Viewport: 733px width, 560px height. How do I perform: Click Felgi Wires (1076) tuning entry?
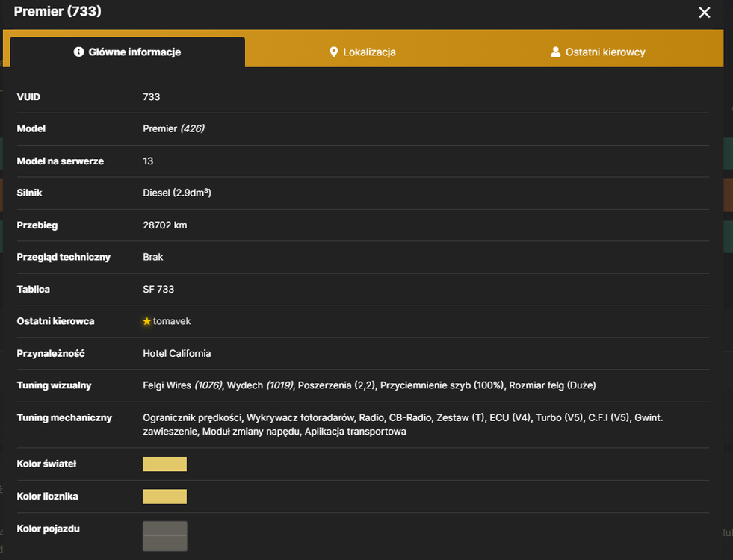click(x=183, y=385)
